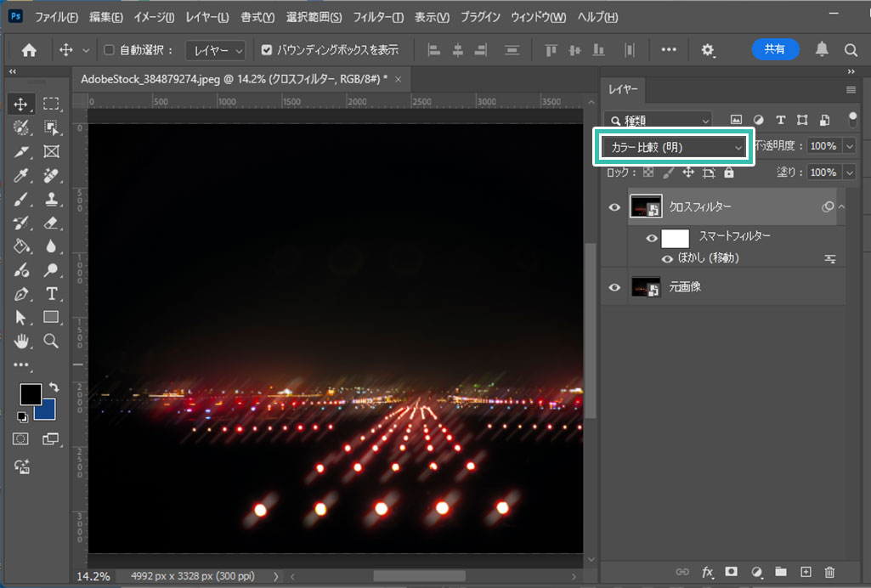Enable the 自動選択 checkbox
The width and height of the screenshot is (871, 588).
click(109, 50)
